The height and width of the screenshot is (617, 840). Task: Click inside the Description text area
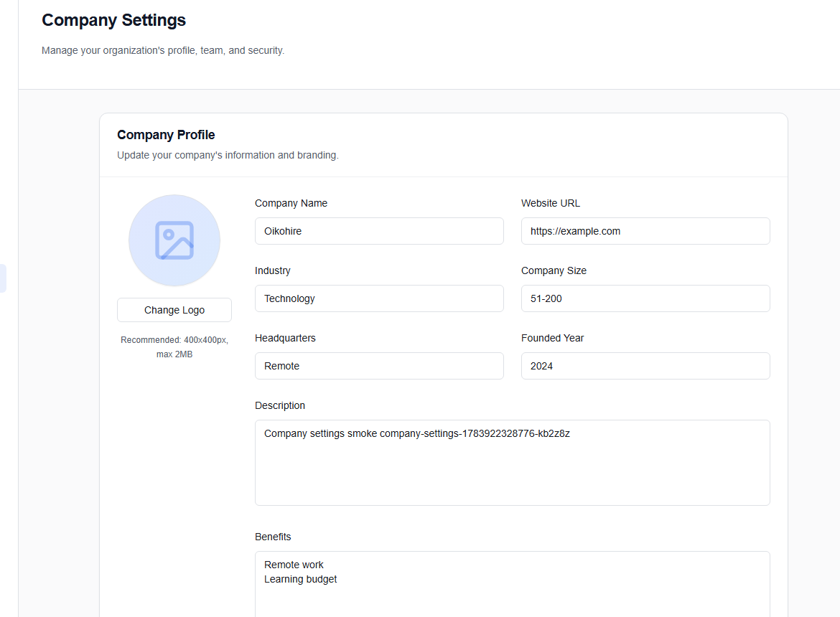coord(512,463)
